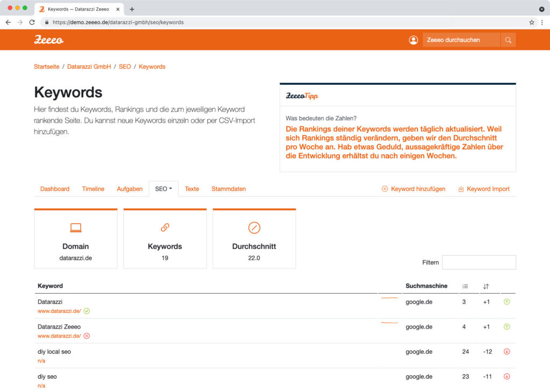
Task: Click the SEO breadcrumb link
Action: coord(125,67)
